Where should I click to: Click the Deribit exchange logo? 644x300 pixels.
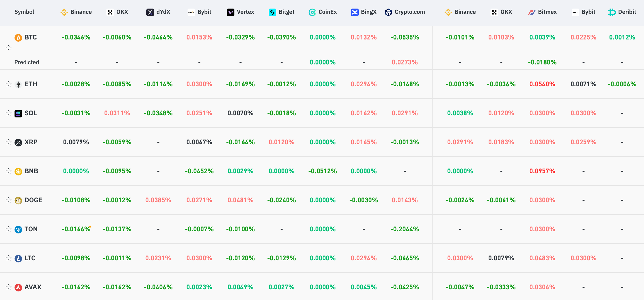tap(611, 12)
